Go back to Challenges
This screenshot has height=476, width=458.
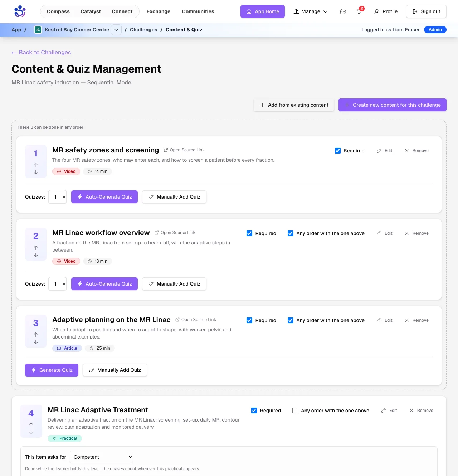click(41, 52)
